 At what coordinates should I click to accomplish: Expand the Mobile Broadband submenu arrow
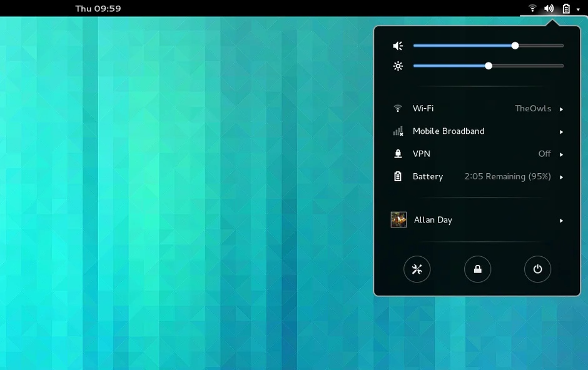pos(561,132)
